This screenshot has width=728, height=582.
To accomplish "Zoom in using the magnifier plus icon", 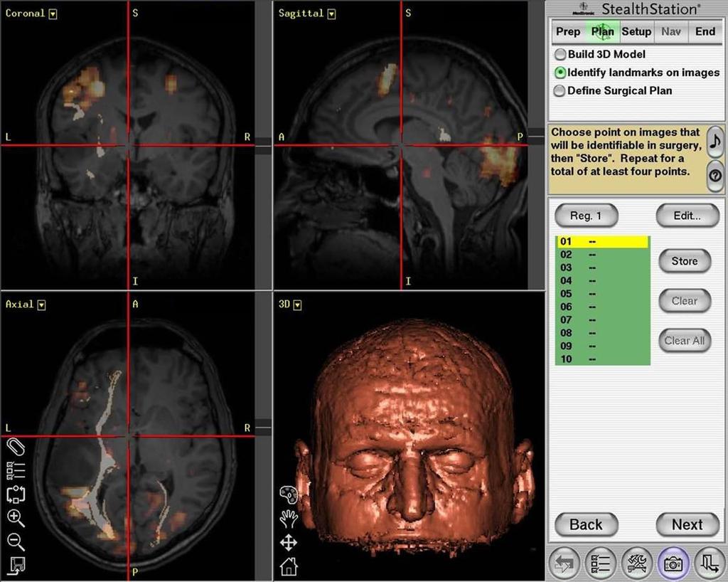I will pos(16,518).
